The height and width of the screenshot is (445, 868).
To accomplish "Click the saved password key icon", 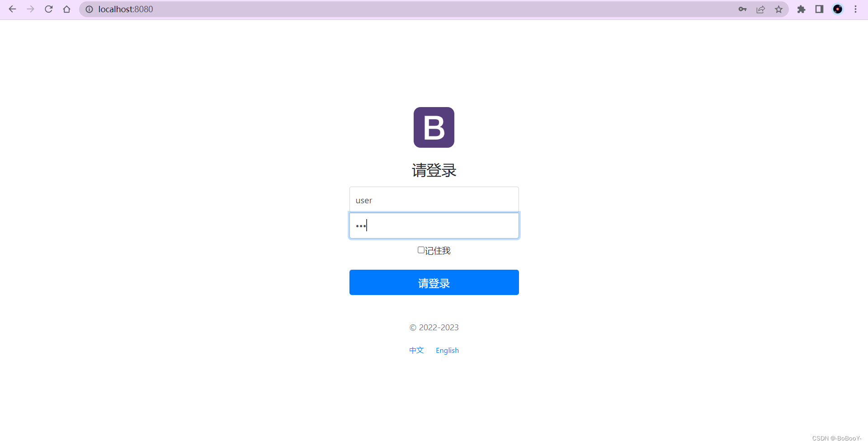I will tap(742, 9).
